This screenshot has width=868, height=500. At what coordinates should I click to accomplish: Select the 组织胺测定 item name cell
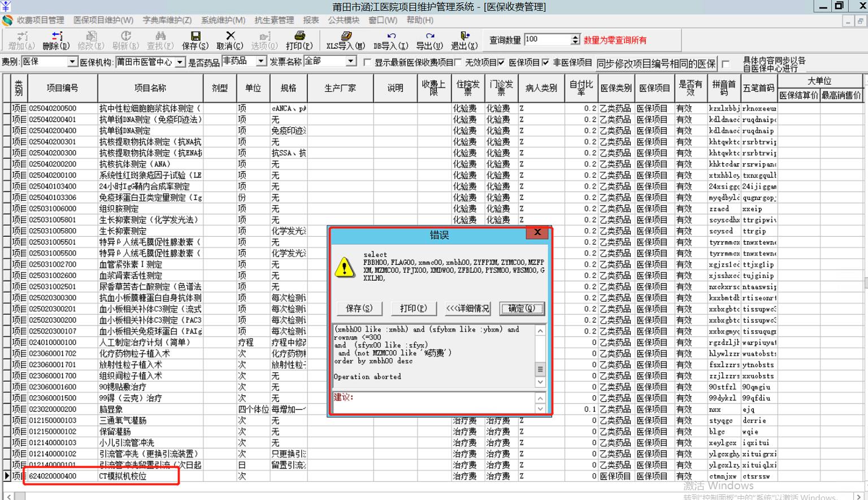pos(150,208)
